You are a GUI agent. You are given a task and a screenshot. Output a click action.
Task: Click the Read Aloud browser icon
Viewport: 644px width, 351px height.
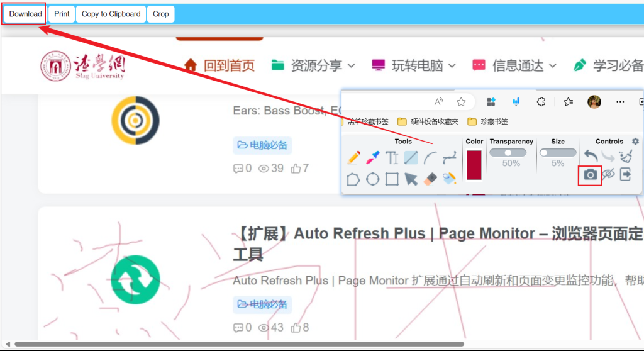(x=438, y=102)
